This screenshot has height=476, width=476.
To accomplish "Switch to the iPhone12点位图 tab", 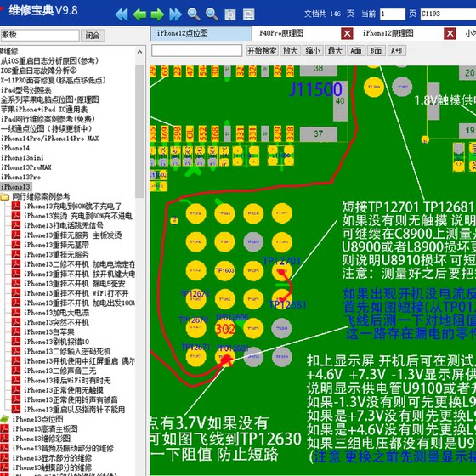I will click(x=201, y=33).
